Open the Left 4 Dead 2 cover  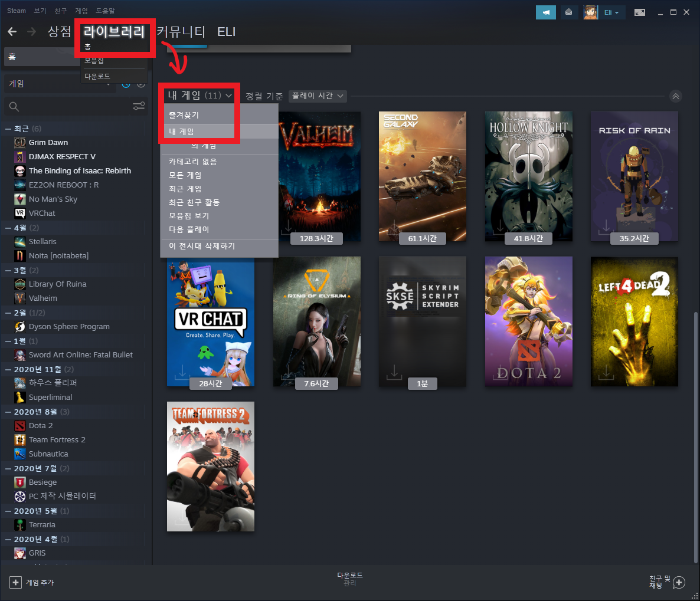(634, 321)
